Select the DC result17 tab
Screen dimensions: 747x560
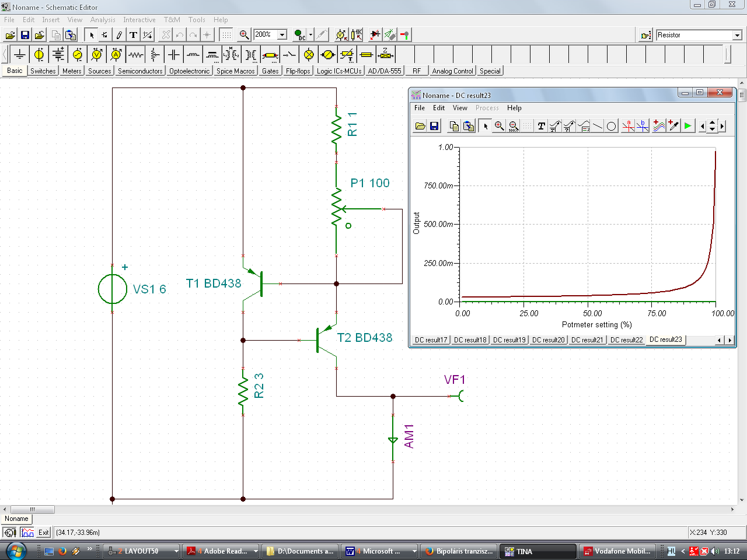click(431, 340)
